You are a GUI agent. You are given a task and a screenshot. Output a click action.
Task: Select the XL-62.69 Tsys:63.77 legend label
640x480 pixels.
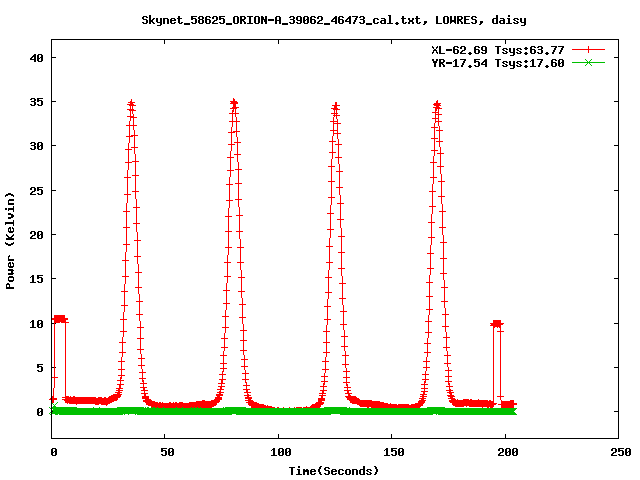click(x=498, y=50)
